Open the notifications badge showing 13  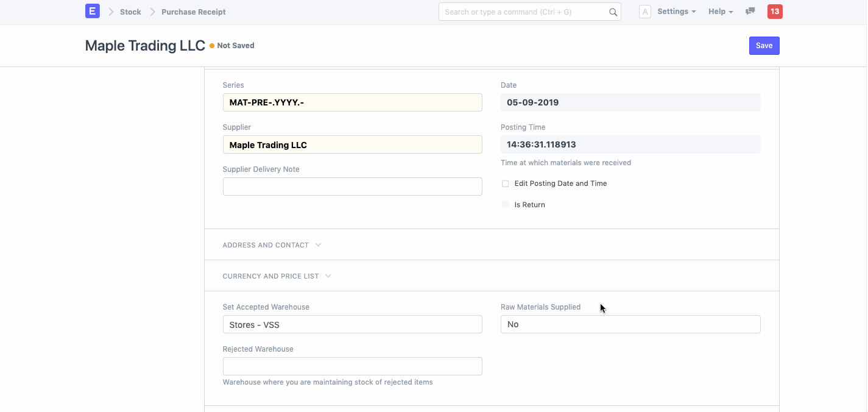coord(775,12)
